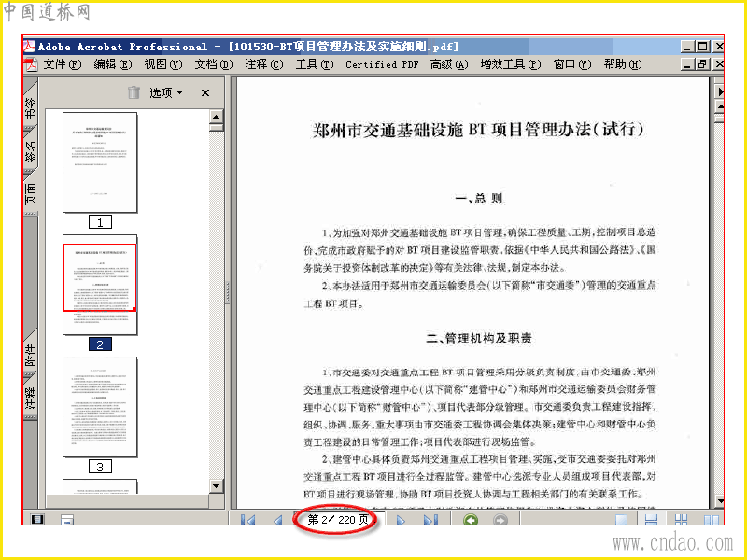Switch to 书签 side tab
This screenshot has height=560, width=747.
[30, 106]
